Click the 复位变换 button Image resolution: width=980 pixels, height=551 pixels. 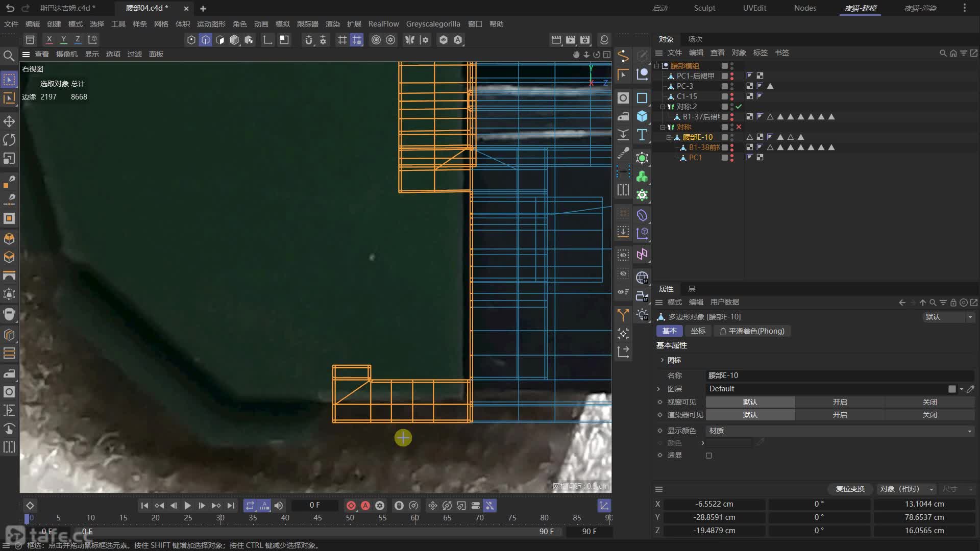point(850,489)
